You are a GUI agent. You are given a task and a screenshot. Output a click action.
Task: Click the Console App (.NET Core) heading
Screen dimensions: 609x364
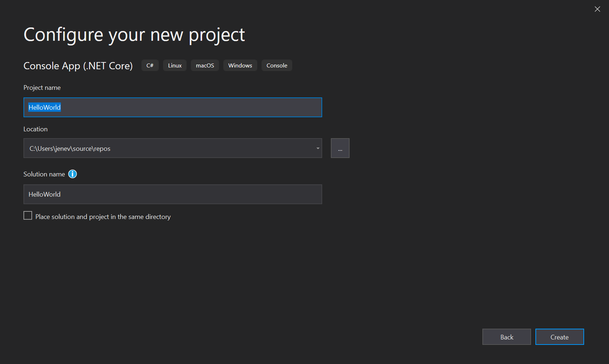78,66
